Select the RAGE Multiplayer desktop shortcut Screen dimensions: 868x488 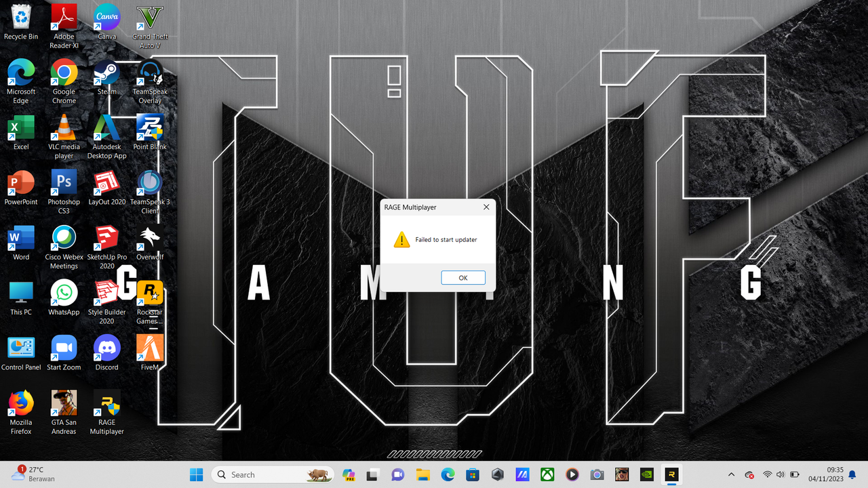pyautogui.click(x=106, y=413)
